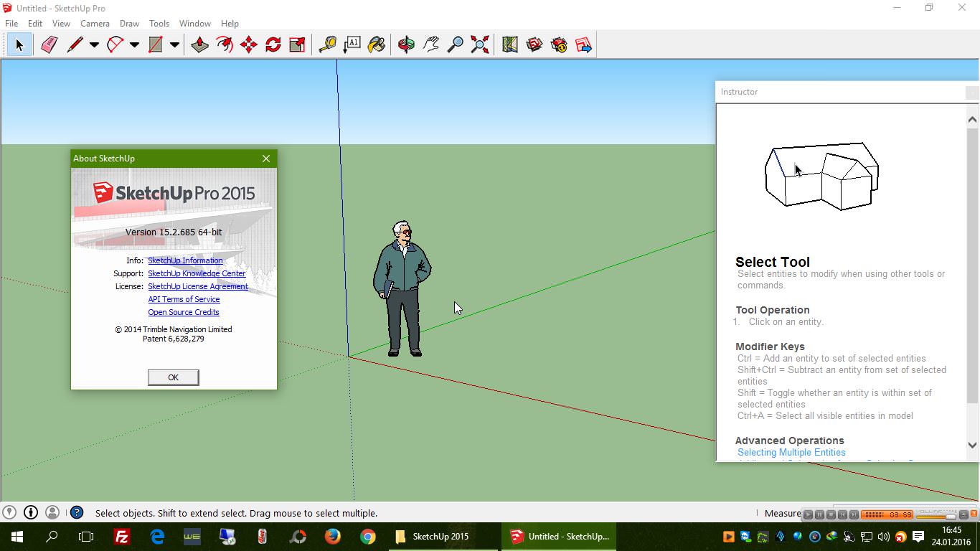
Task: Expand the Line tool dropdown arrow
Action: point(94,44)
